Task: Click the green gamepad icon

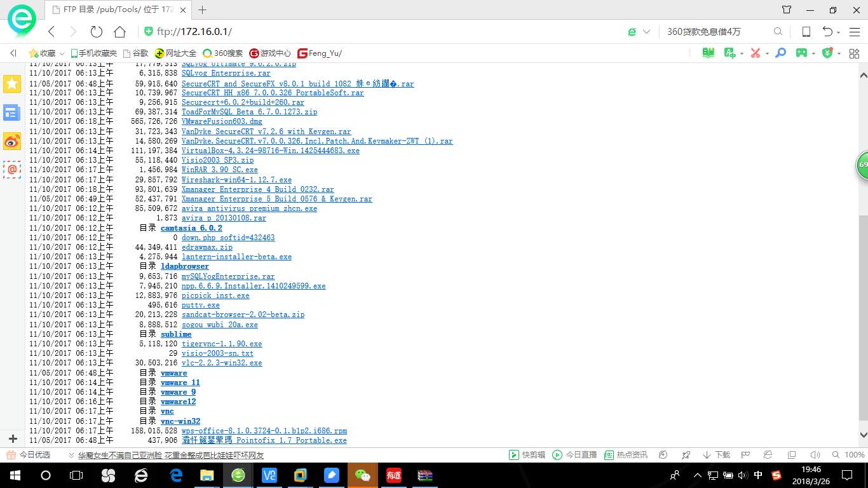Action: [x=802, y=53]
